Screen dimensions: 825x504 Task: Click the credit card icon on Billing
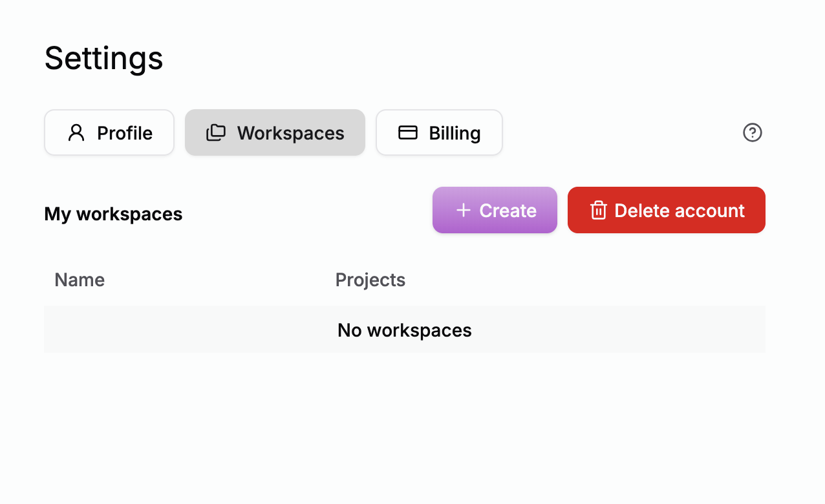[x=407, y=132]
